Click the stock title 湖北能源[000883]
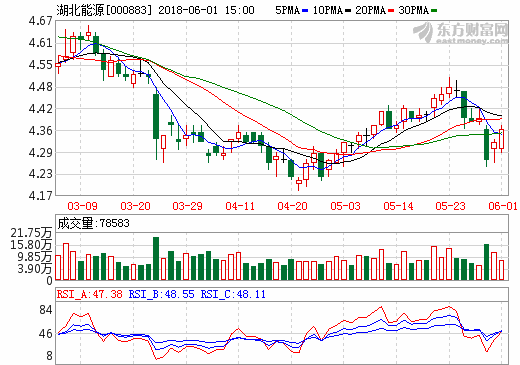The image size is (520, 365). click(104, 10)
